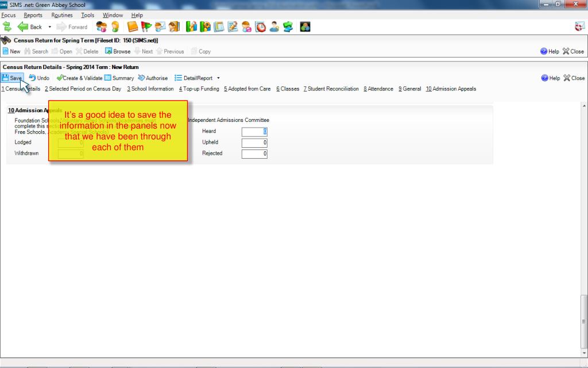This screenshot has width=588, height=368.
Task: Click Create & Validate
Action: click(79, 78)
